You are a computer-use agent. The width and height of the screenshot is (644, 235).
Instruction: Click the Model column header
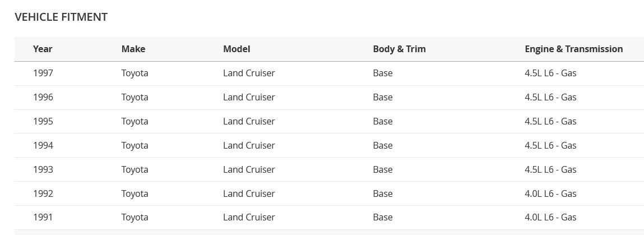coord(237,49)
